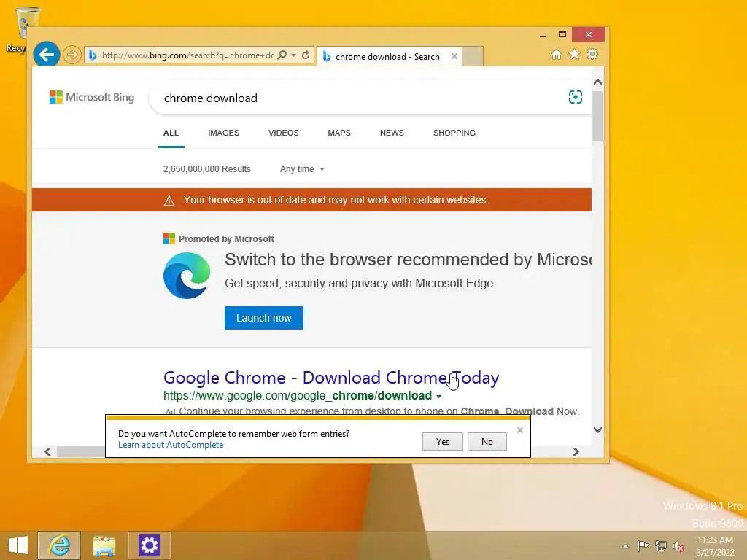Click the muted speaker volume icon

point(678,546)
